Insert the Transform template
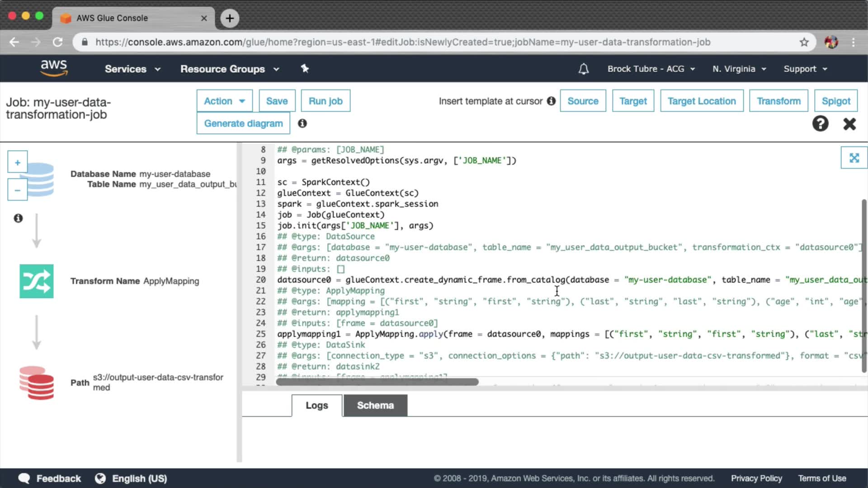The height and width of the screenshot is (488, 868). click(x=778, y=101)
